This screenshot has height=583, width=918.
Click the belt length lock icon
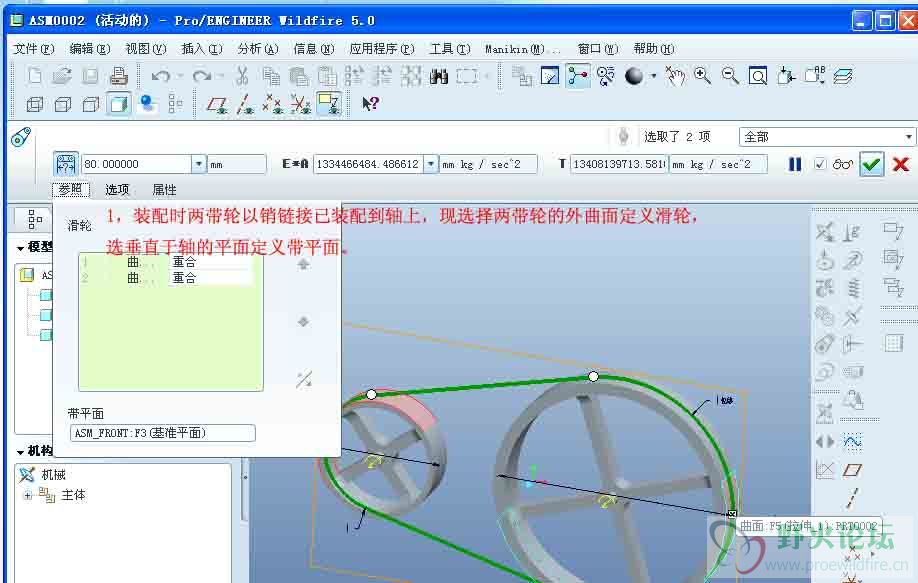pos(66,164)
